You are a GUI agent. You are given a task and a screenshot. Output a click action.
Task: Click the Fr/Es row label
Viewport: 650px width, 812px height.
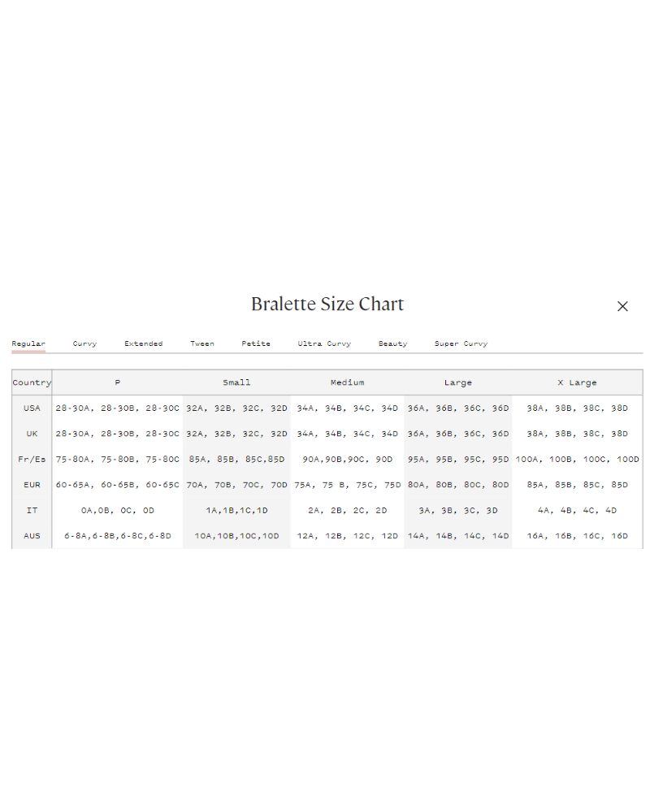pyautogui.click(x=32, y=459)
